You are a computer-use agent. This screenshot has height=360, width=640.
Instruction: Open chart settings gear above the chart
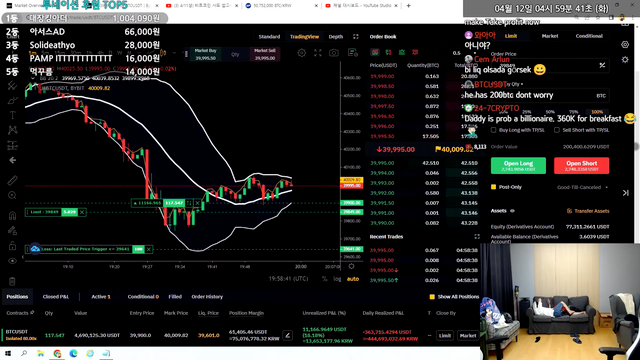(x=302, y=53)
